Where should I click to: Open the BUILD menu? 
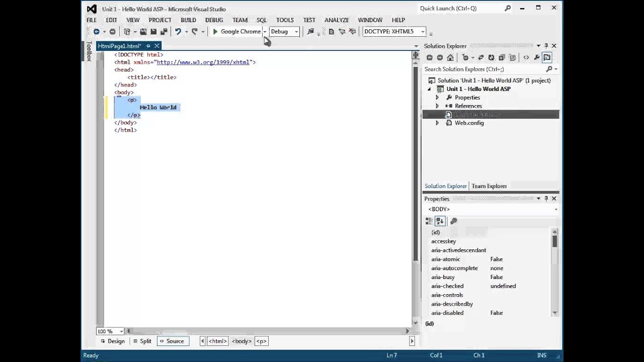pos(188,20)
